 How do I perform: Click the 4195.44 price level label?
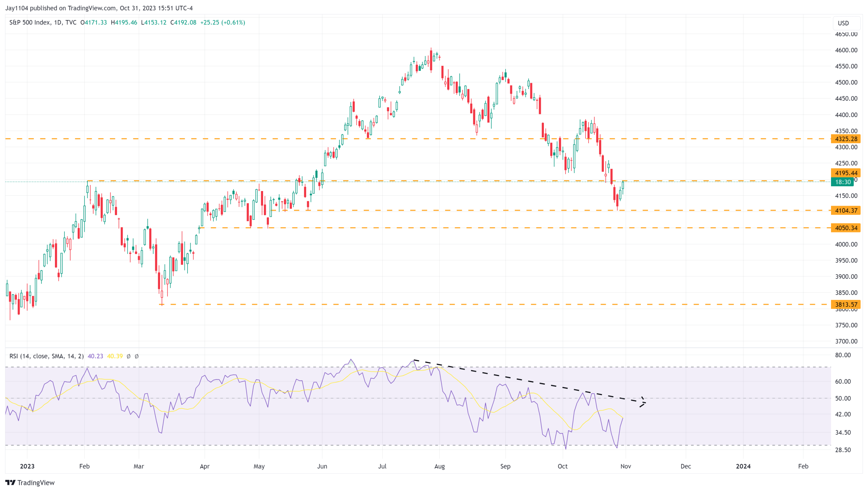pyautogui.click(x=846, y=173)
